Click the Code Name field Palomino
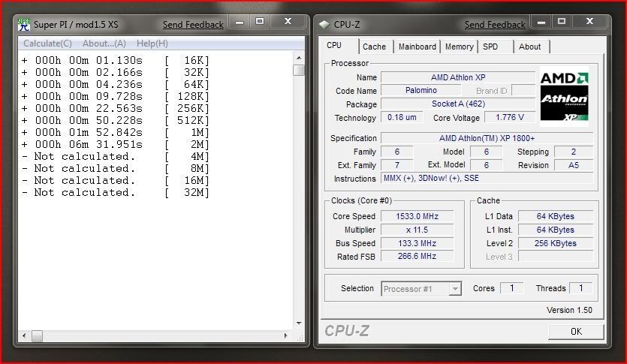This screenshot has width=627, height=364. [421, 90]
